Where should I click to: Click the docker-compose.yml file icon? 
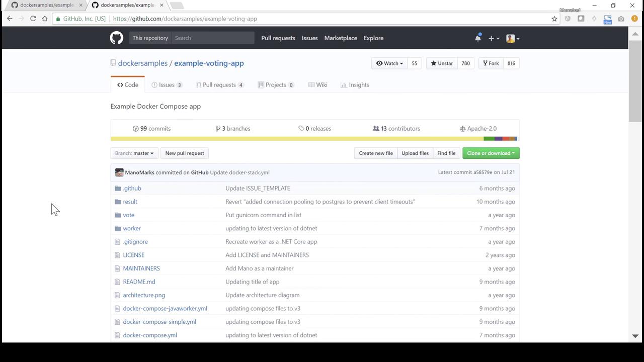118,335
